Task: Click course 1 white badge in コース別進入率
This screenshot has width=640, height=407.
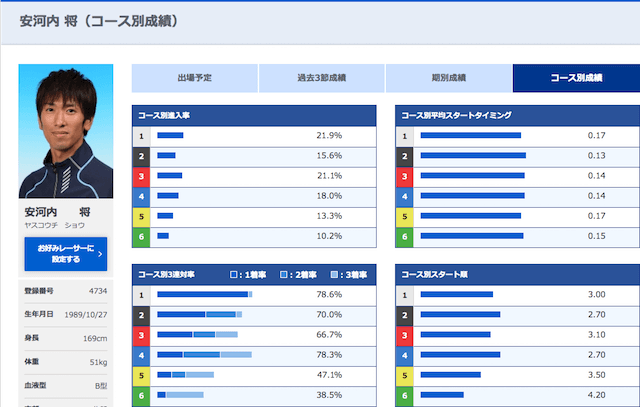Action: click(142, 135)
